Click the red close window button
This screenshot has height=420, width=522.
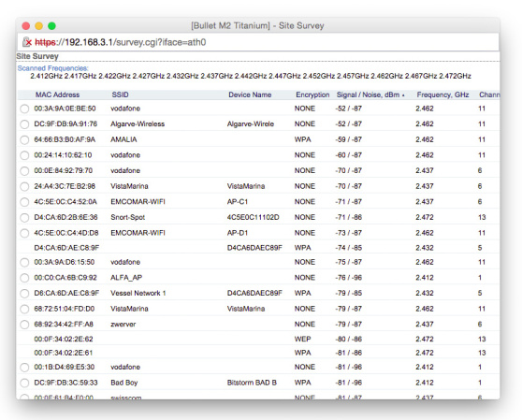[x=26, y=26]
